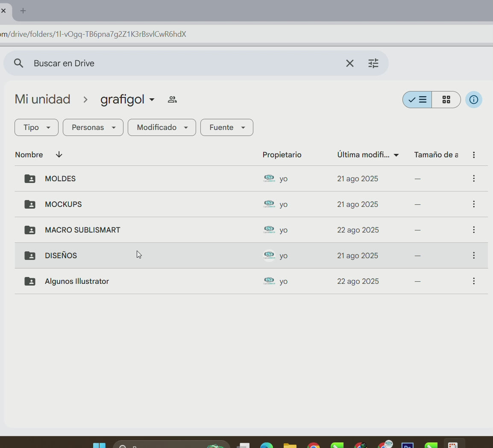Expand the Tipo filter dropdown
The height and width of the screenshot is (448, 493).
pos(36,127)
